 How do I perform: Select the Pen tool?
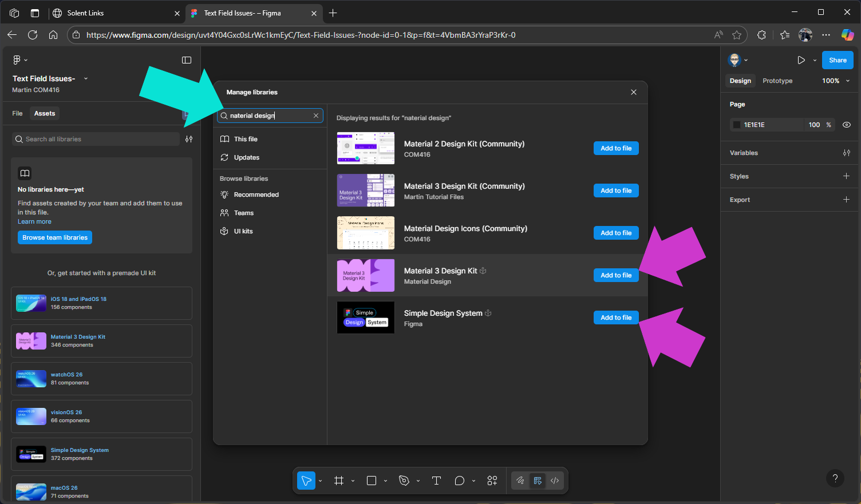(x=404, y=481)
